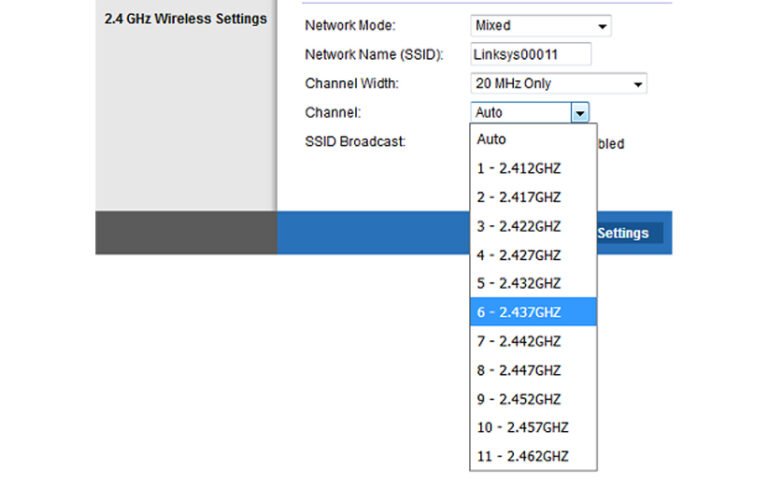The height and width of the screenshot is (488, 768).
Task: Pick channel 9 - 2.452GHZ
Action: pyautogui.click(x=533, y=399)
